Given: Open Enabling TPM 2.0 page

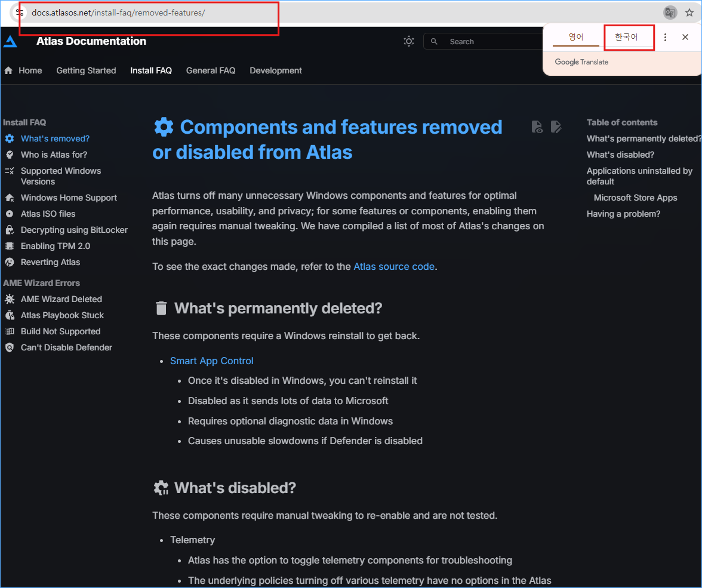Looking at the screenshot, I should pyautogui.click(x=56, y=247).
